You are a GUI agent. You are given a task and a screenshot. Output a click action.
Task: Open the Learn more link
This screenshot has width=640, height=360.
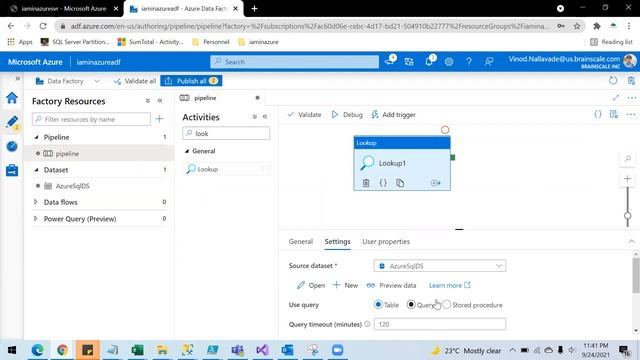tap(449, 285)
